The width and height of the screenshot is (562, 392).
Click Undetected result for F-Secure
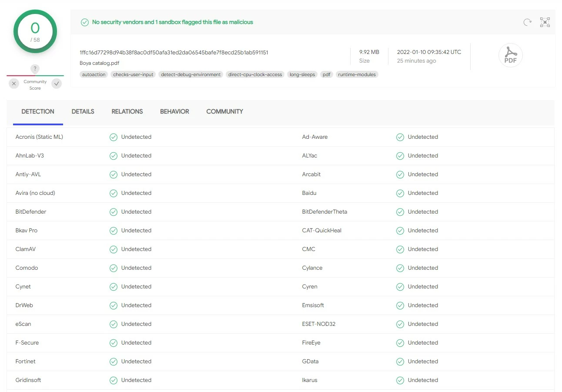pyautogui.click(x=136, y=343)
